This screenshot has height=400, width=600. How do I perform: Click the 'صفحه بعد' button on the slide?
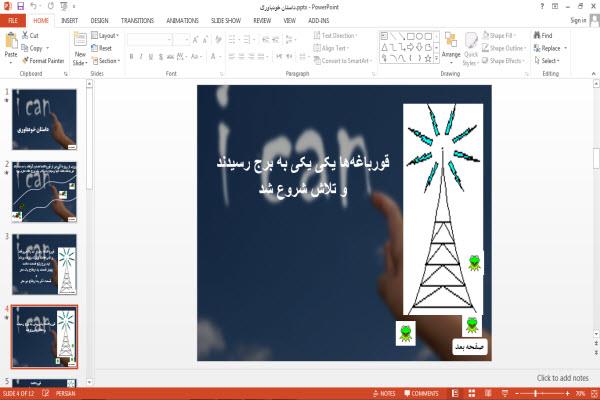(x=470, y=347)
